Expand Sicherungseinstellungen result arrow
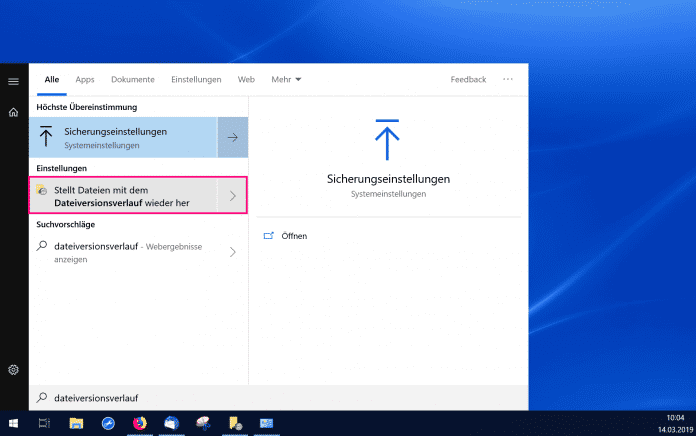The height and width of the screenshot is (436, 696). coord(232,137)
